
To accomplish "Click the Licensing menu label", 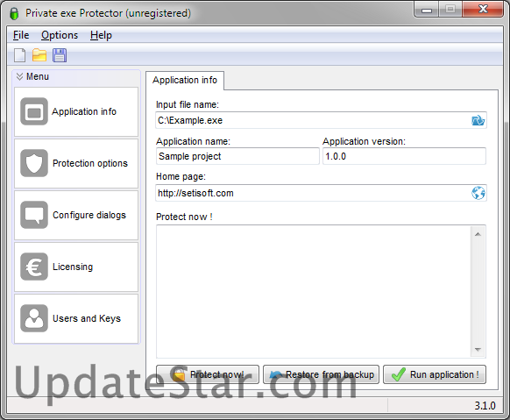I will pyautogui.click(x=73, y=267).
